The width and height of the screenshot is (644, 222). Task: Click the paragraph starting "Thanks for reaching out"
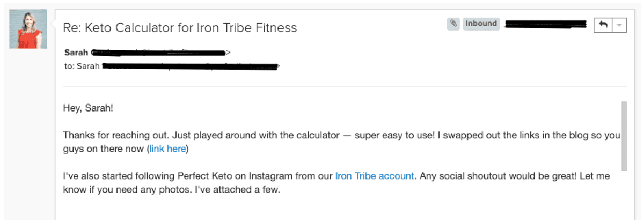pos(341,142)
